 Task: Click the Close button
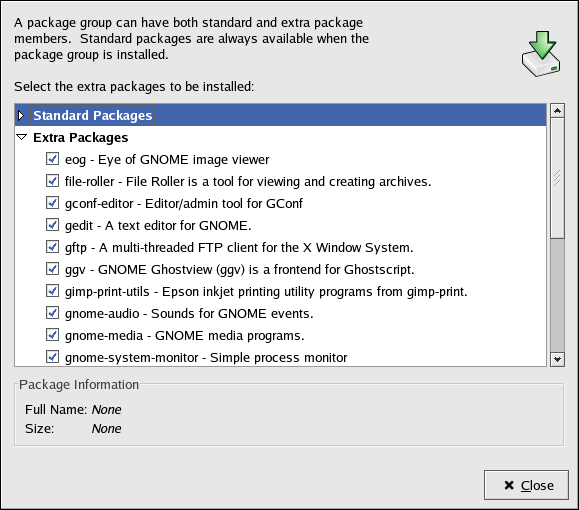pos(526,485)
